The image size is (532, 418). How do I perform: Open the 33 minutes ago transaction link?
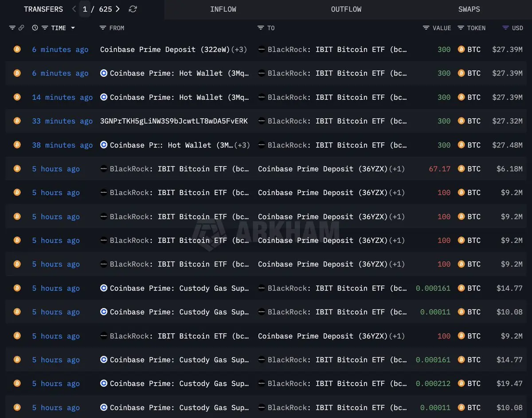coord(62,121)
